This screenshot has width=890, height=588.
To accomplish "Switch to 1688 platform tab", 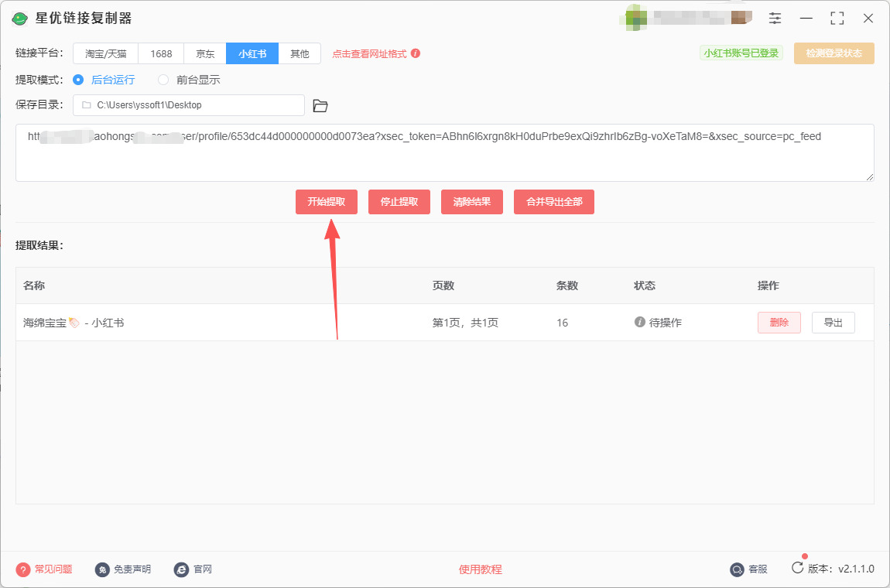I will coord(161,54).
